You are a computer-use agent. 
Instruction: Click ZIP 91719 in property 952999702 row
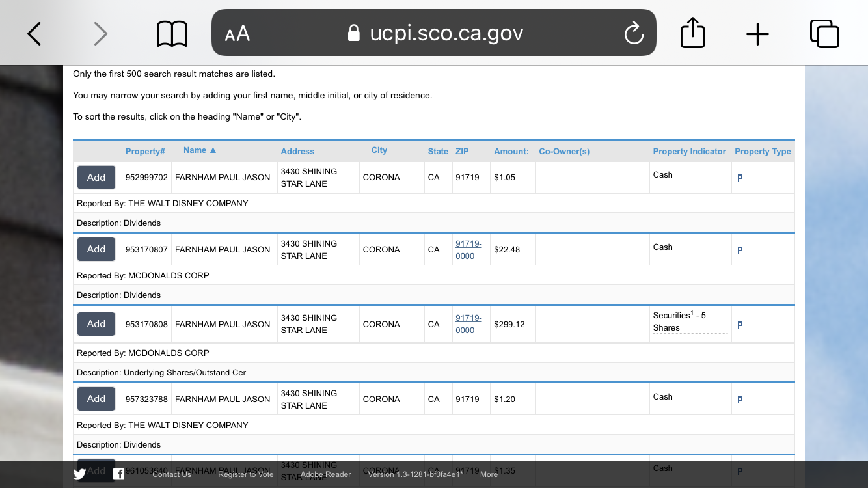click(x=467, y=177)
